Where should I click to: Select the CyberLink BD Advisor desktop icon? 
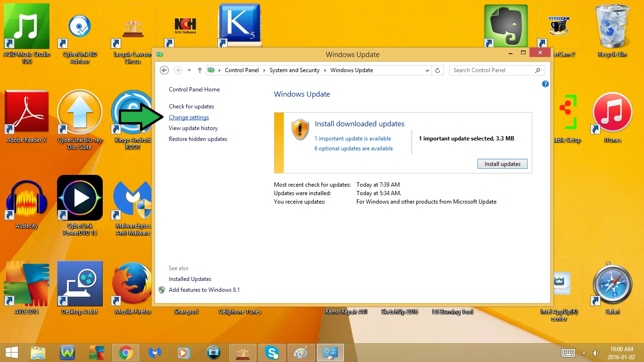click(x=80, y=33)
